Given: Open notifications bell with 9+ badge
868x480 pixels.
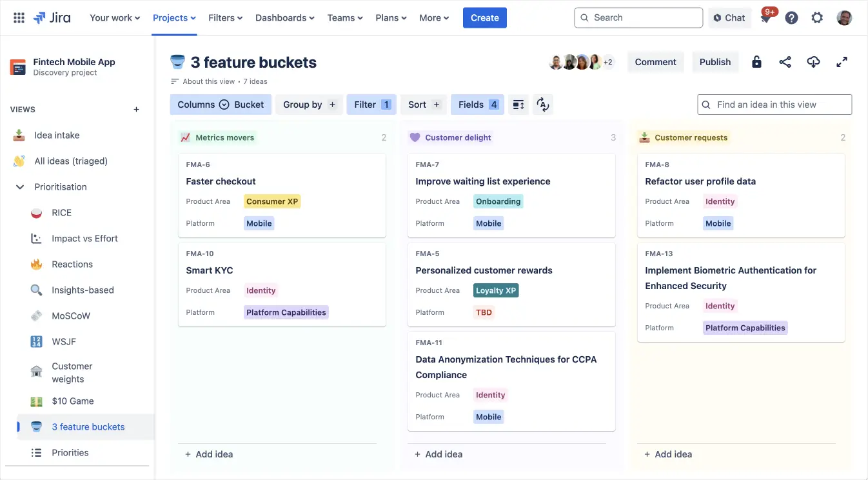Looking at the screenshot, I should click(x=766, y=17).
